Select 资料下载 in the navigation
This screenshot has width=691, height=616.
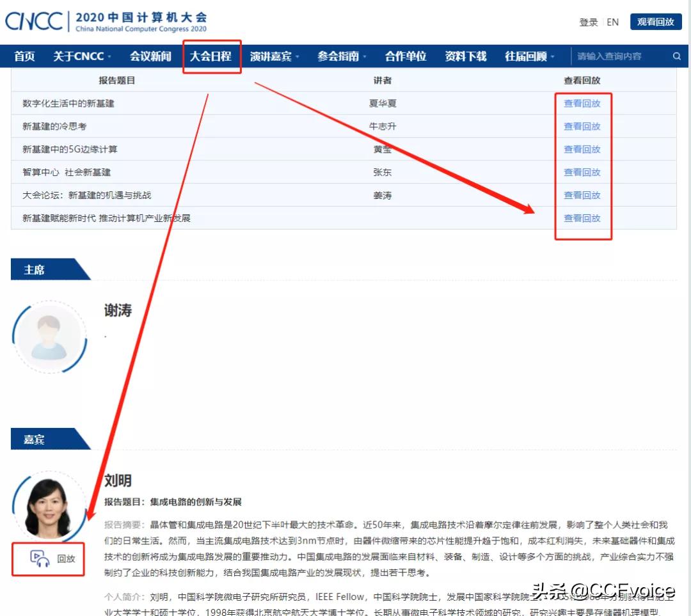point(465,56)
